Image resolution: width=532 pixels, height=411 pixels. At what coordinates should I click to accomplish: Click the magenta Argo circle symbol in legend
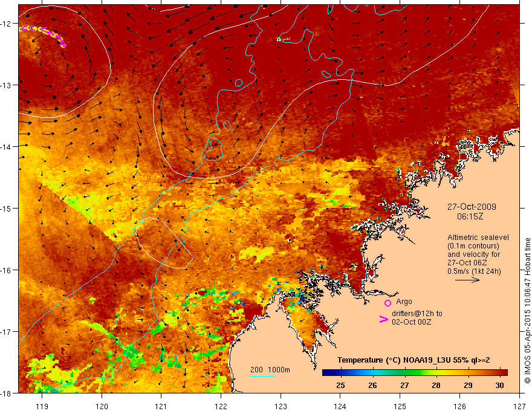[x=388, y=303]
